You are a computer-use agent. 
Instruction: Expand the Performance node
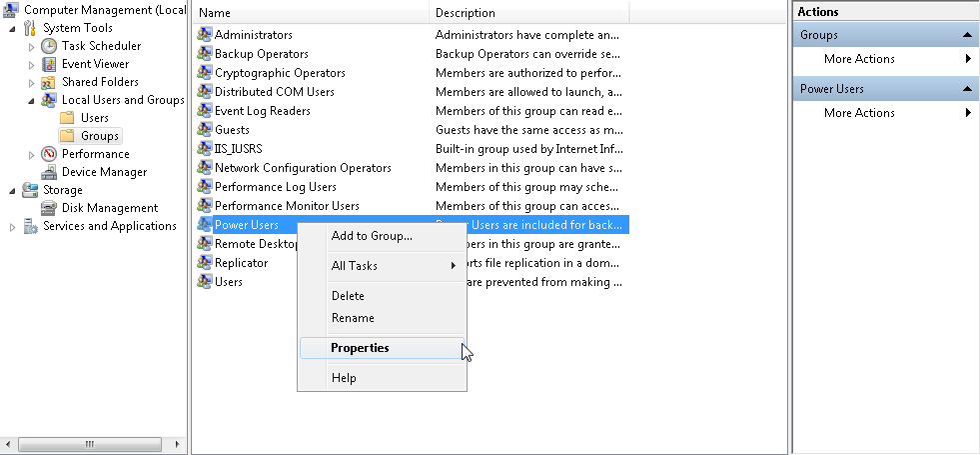pyautogui.click(x=31, y=155)
